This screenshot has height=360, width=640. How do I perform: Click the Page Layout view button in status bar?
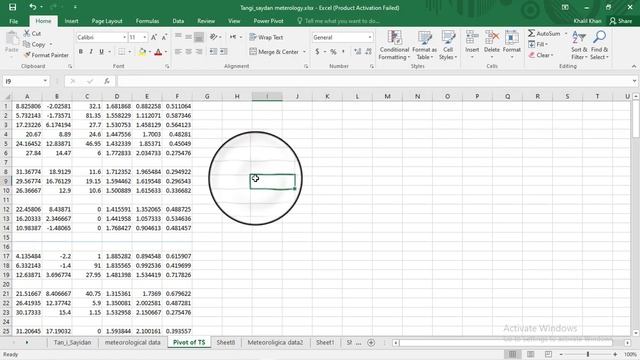coord(530,354)
